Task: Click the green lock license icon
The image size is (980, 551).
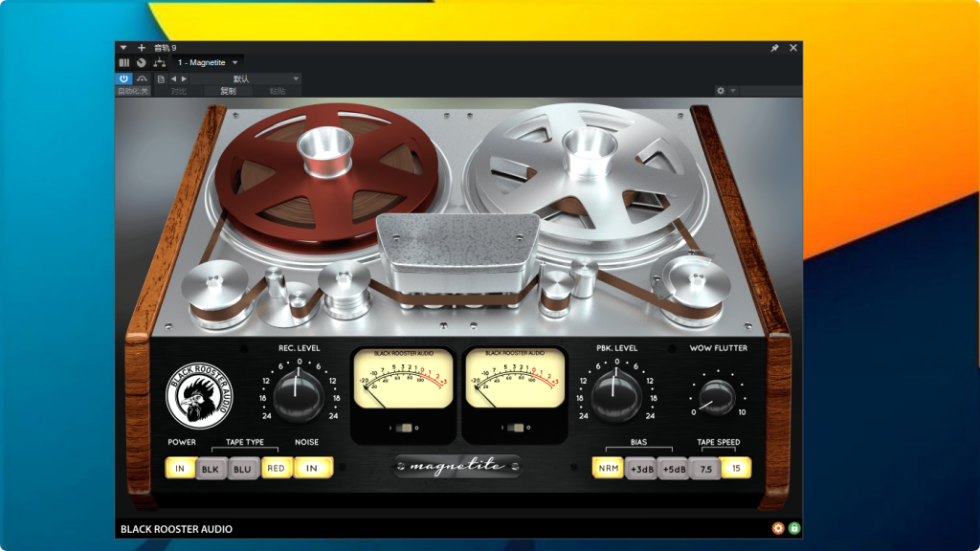Action: click(794, 528)
